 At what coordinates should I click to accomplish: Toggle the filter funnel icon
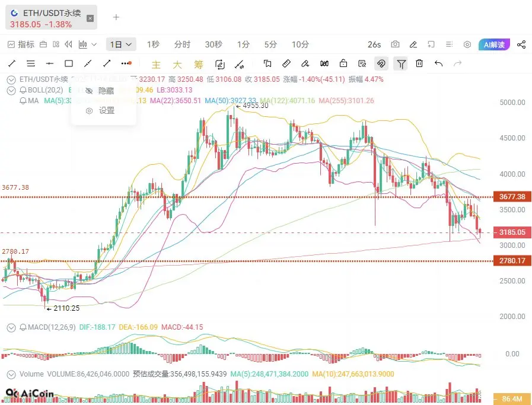[x=401, y=63]
